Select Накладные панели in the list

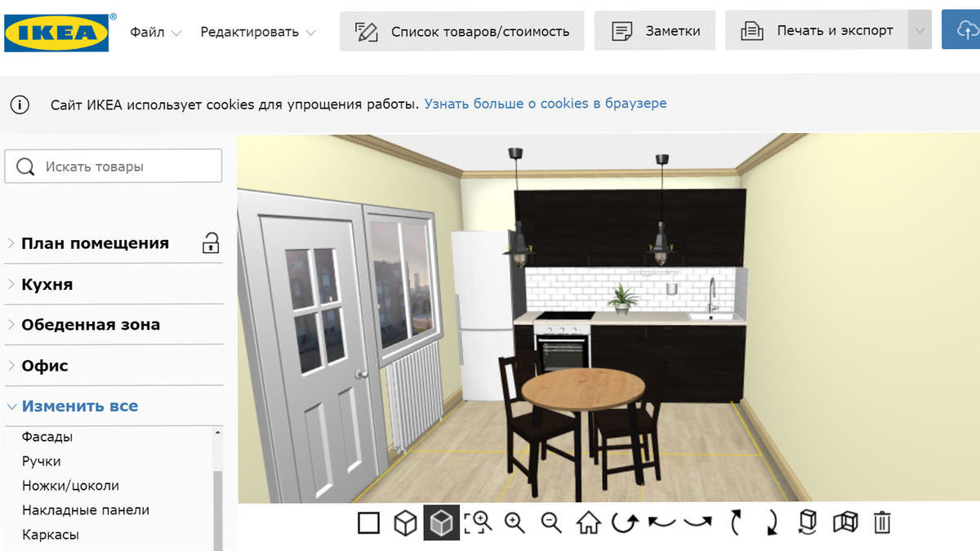[86, 510]
